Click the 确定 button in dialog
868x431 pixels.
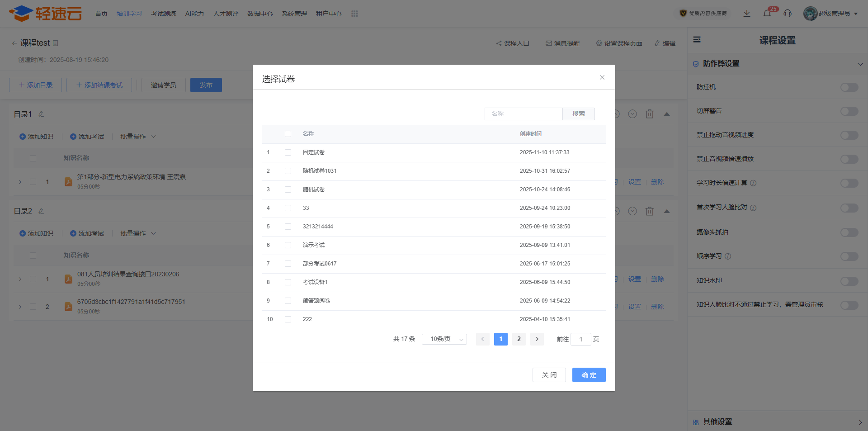point(589,375)
